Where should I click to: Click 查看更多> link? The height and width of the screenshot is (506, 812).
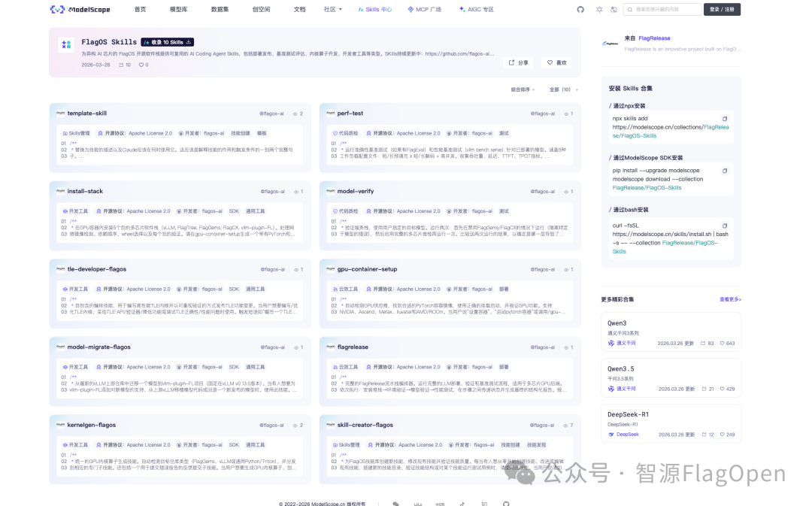pos(730,299)
